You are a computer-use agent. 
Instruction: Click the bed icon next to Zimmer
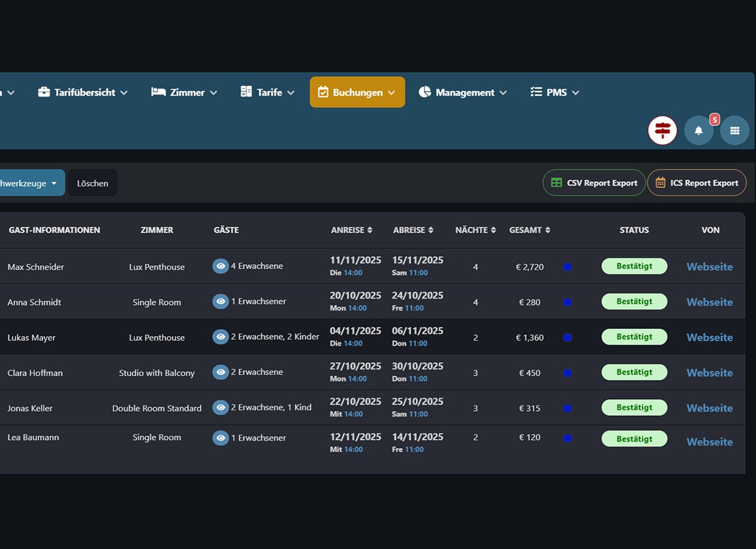[x=159, y=92]
